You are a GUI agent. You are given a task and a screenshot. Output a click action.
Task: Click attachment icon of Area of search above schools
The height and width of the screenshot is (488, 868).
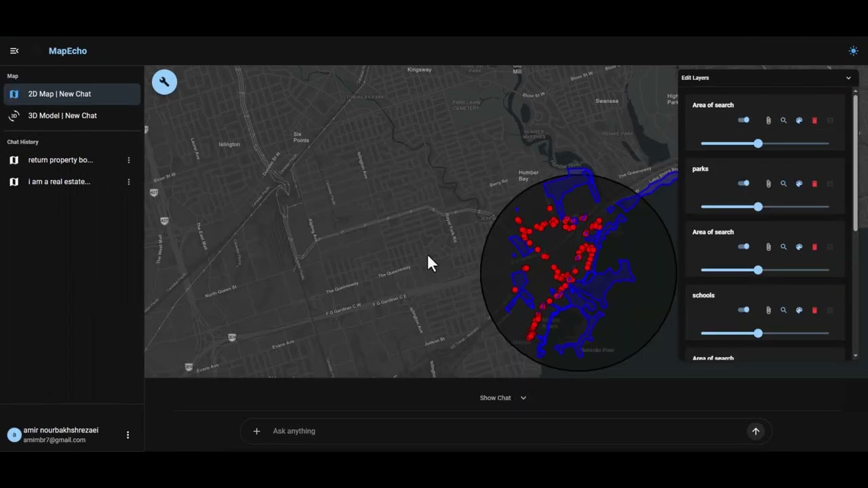[x=768, y=247]
